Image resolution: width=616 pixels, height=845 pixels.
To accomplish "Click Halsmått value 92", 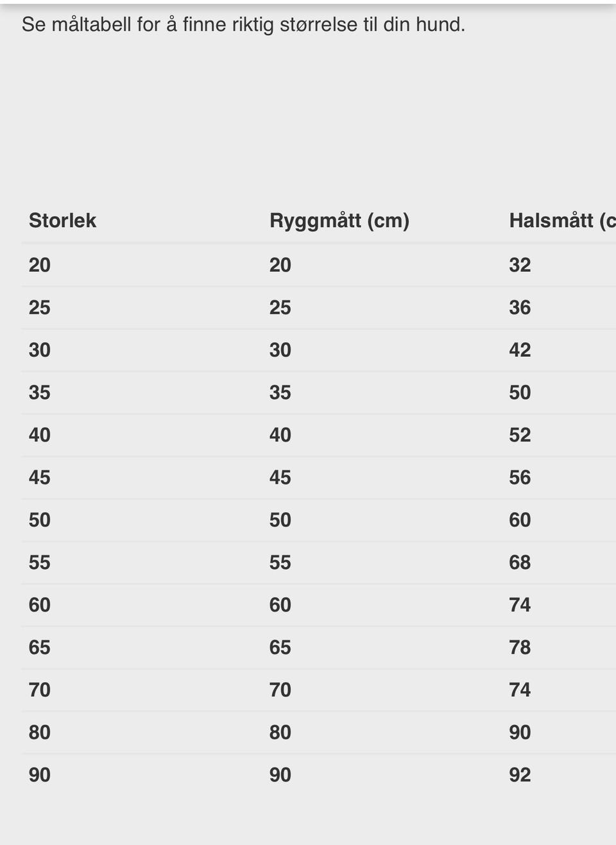I will click(x=520, y=775).
